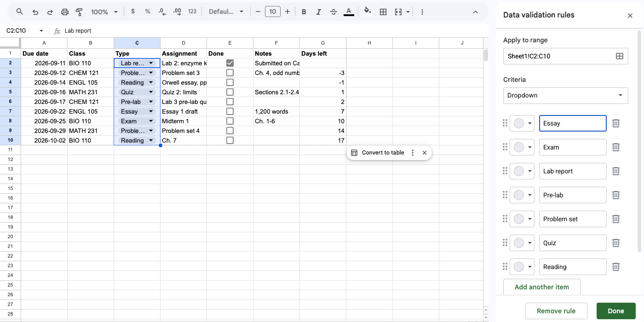Close the Data validation rules panel
The image size is (644, 322).
[x=630, y=16]
